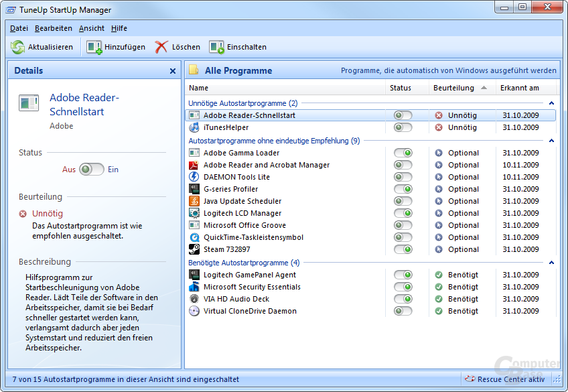Click the Logitech GamePanel Agent icon
Screen dimensions: 568x392
point(194,275)
